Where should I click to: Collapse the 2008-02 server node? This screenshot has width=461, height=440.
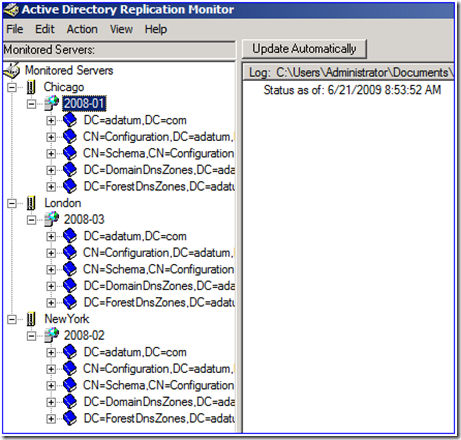tap(31, 336)
